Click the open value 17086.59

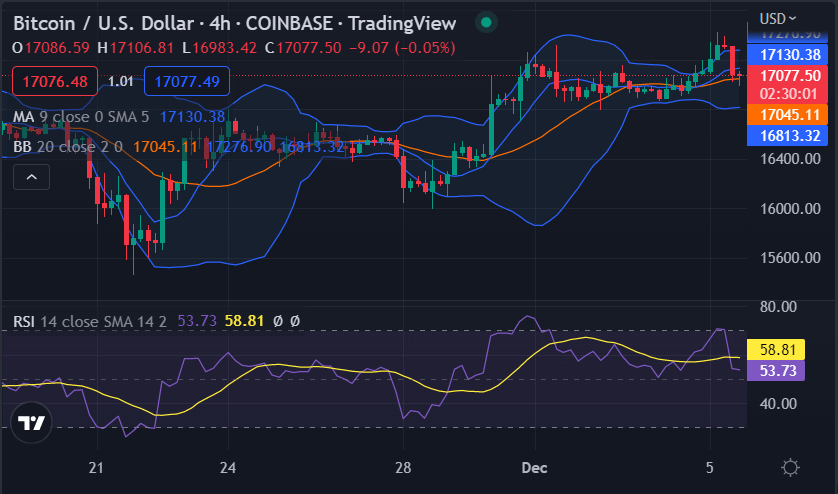pyautogui.click(x=57, y=48)
